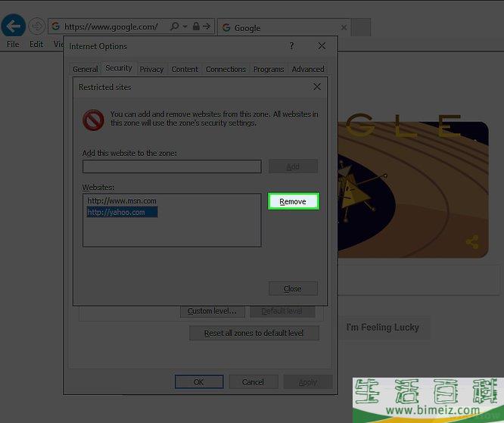
Task: Click the Custom level... button
Action: [x=212, y=311]
